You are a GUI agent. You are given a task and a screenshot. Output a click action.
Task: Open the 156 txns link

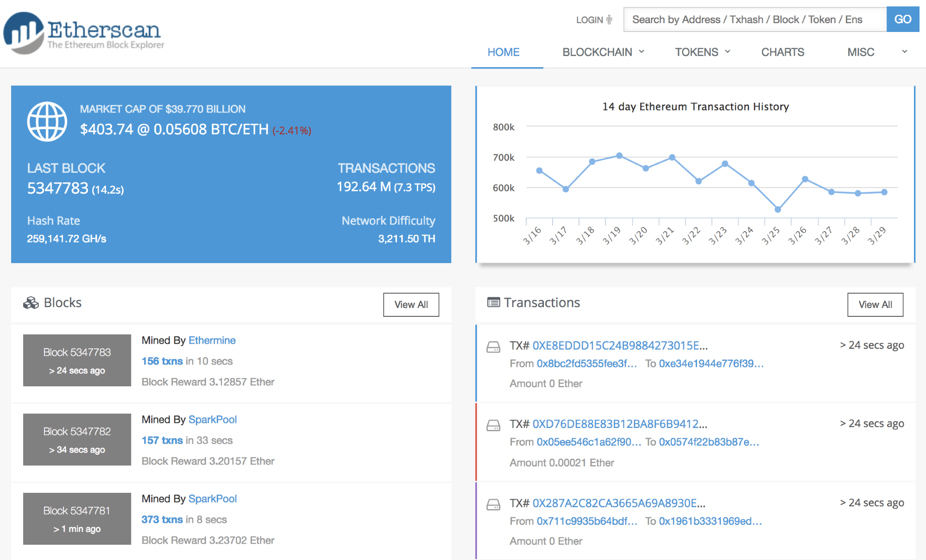162,361
